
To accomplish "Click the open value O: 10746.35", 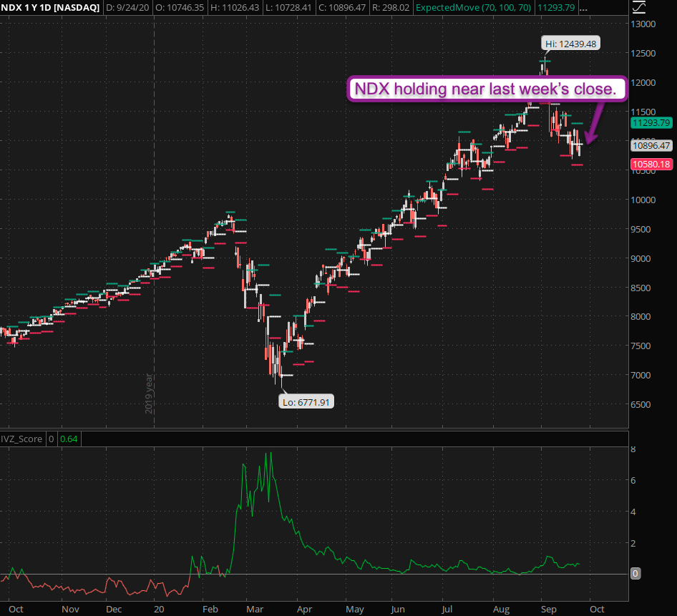I will 180,8.
